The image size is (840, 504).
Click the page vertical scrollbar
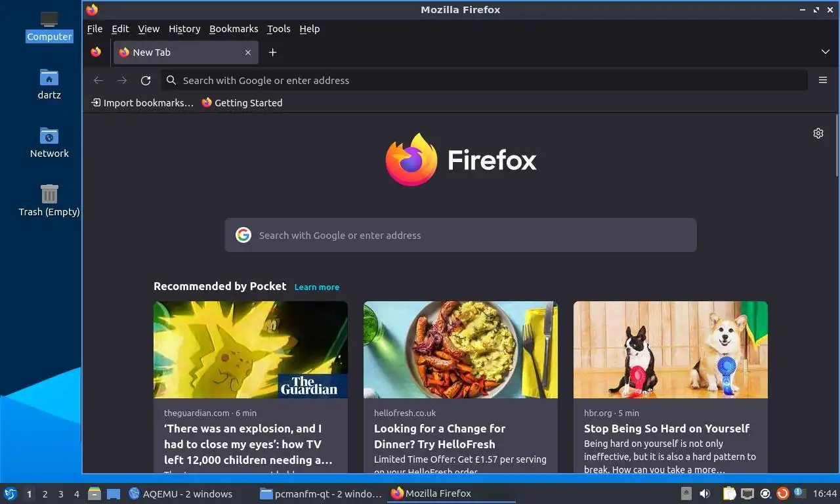point(837,147)
